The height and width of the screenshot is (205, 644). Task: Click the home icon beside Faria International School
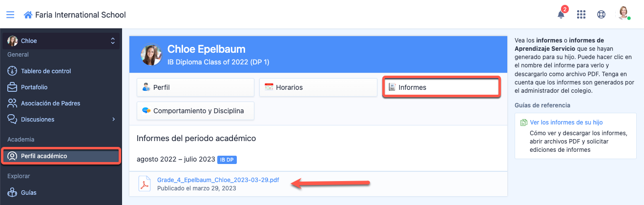point(28,15)
